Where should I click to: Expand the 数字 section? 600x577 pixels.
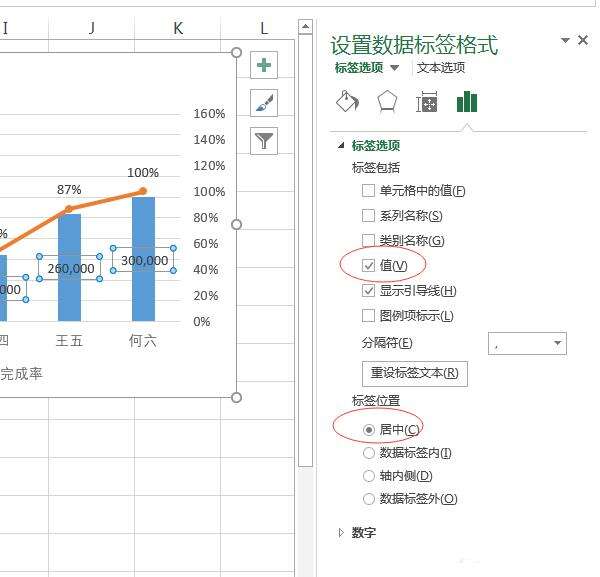point(341,533)
